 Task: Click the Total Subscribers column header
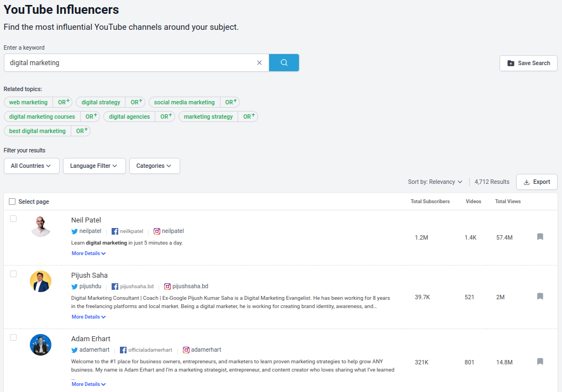tap(430, 202)
